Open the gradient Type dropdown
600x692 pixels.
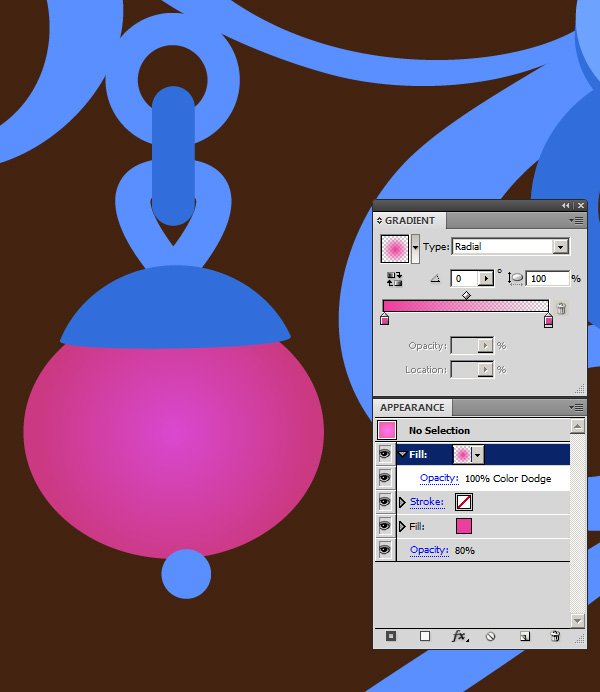[x=560, y=247]
